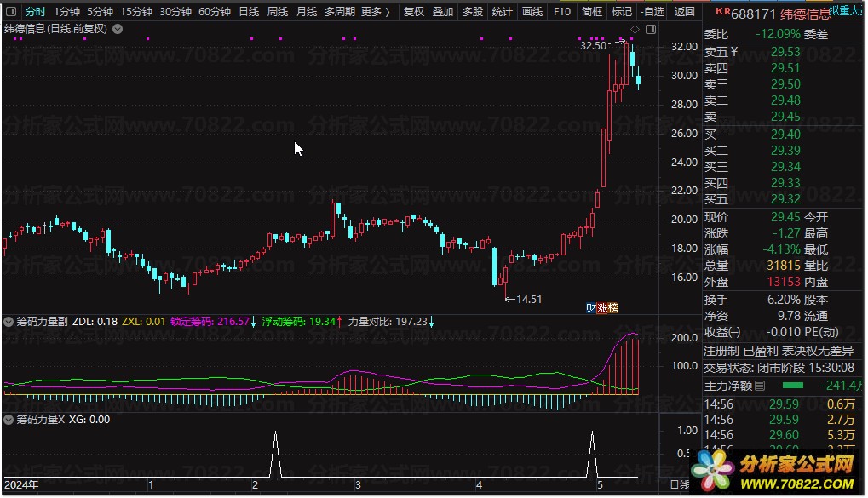Open the F10 company info
Screen dimensions: 868x498
pos(562,12)
